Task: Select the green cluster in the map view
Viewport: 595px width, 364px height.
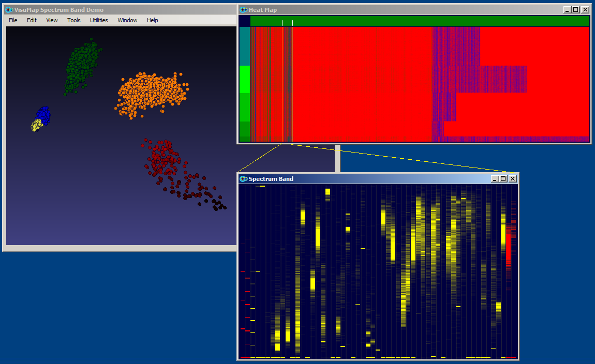Action: 80,67
